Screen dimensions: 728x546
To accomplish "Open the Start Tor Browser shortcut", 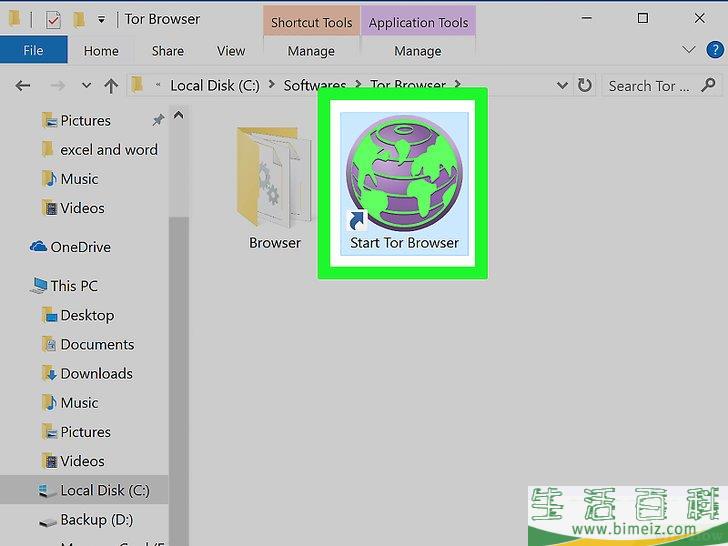I will pos(404,183).
